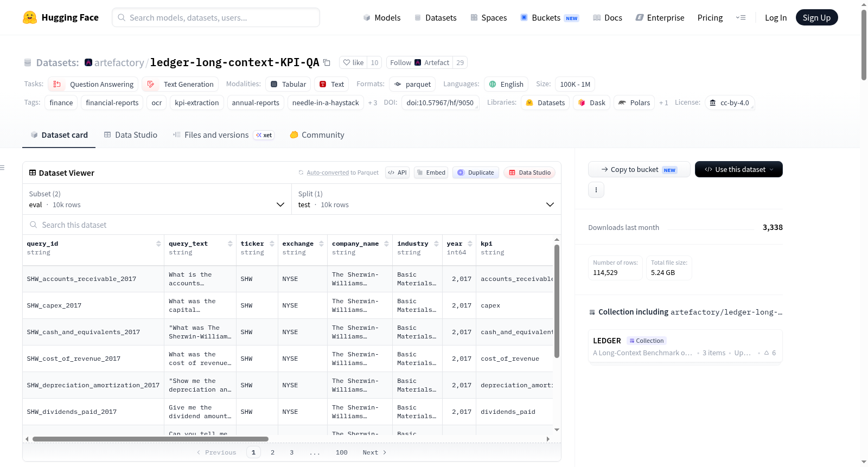Click the Sign Up button

816,17
